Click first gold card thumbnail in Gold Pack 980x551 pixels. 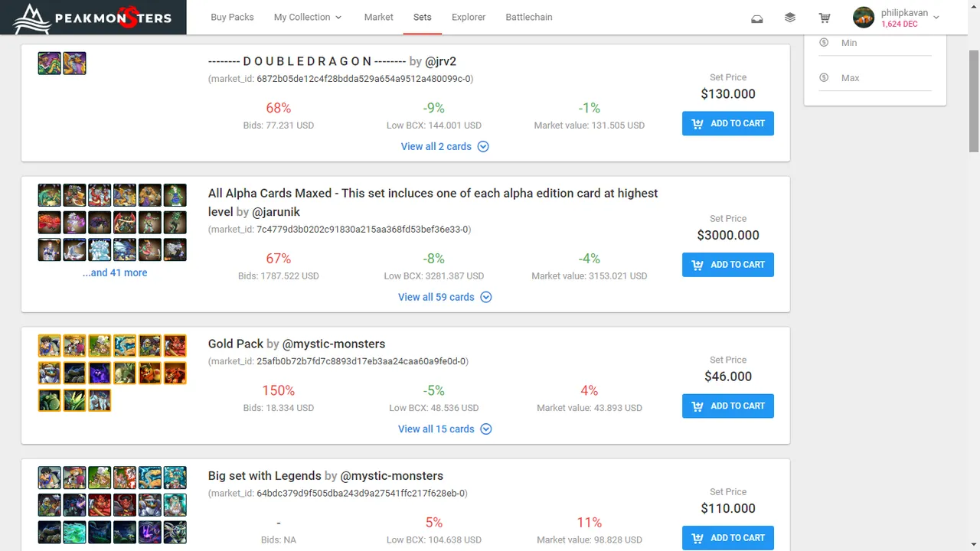[50, 346]
